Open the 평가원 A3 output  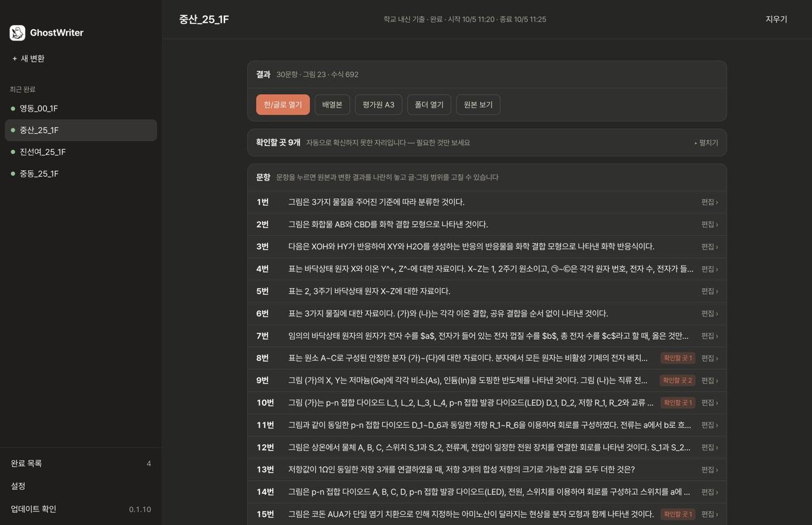379,104
